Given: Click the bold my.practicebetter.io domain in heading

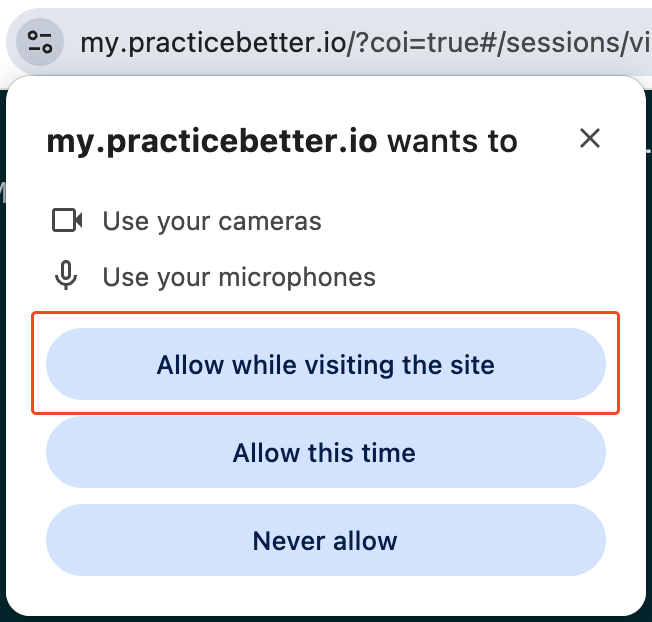Looking at the screenshot, I should (x=212, y=141).
